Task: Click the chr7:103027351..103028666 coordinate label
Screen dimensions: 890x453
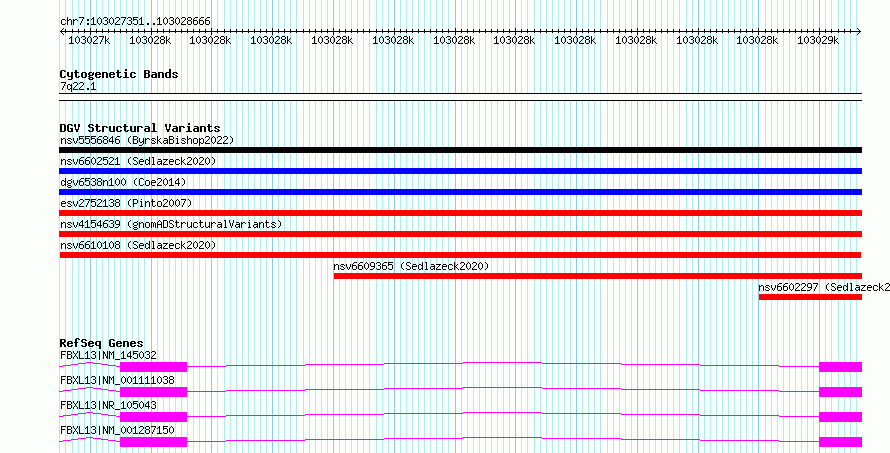Action: [x=135, y=21]
